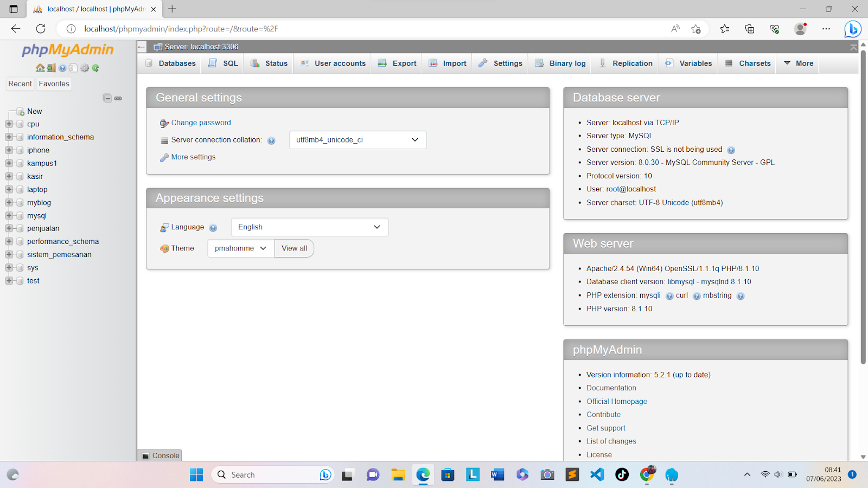Click help icon after mysqli extension
This screenshot has width=868, height=488.
[x=669, y=296]
